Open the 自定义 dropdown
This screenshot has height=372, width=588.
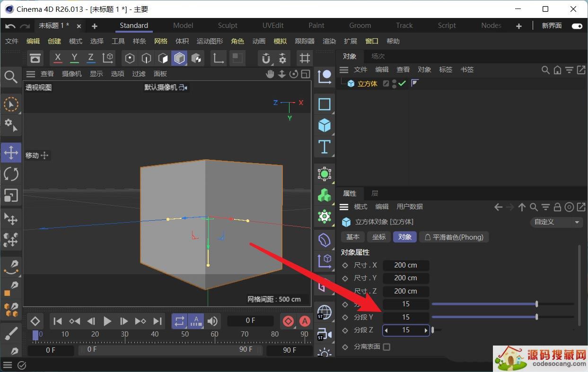(556, 222)
